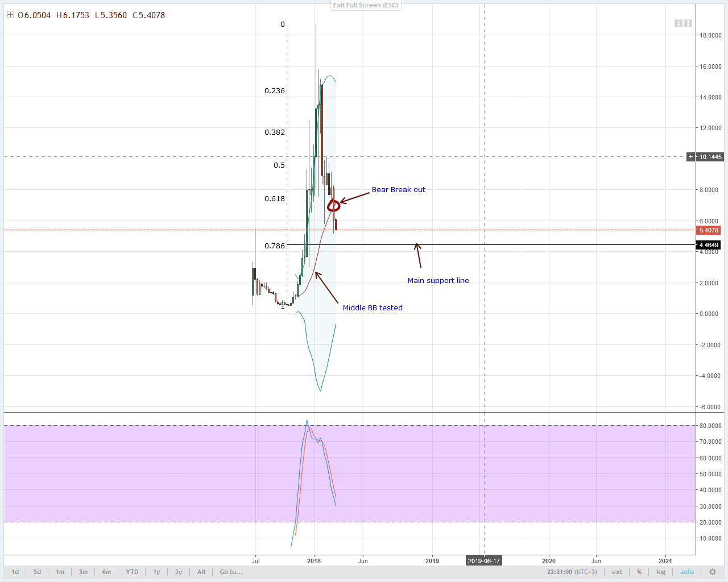Toggle ext extended hours option
The height and width of the screenshot is (582, 728).
click(617, 572)
